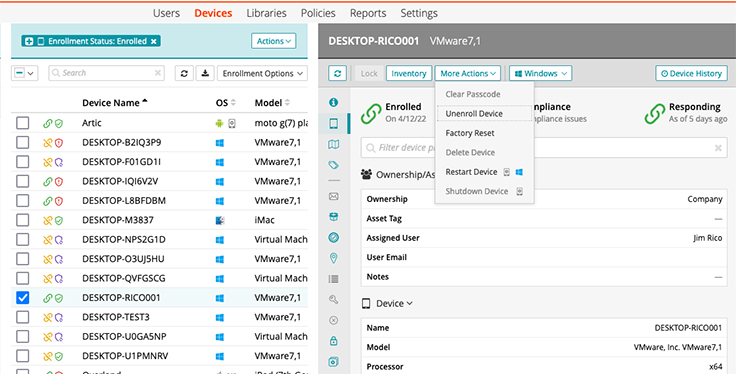The height and width of the screenshot is (374, 736).
Task: Open the package box sidebar icon
Action: (334, 217)
